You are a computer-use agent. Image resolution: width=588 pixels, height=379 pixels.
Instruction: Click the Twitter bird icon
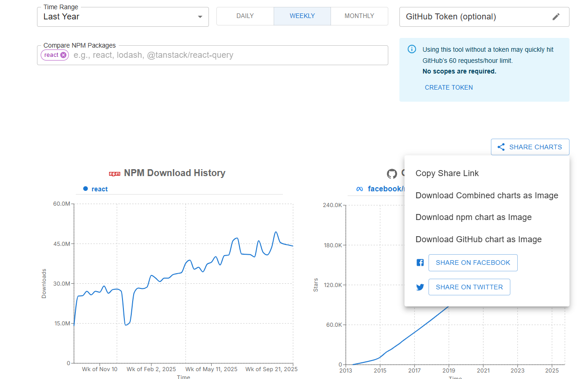tap(420, 287)
